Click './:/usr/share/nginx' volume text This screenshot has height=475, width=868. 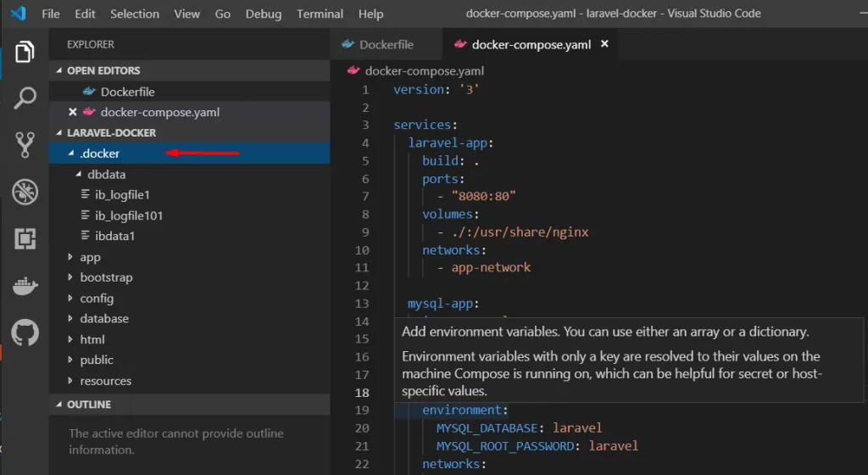(520, 232)
